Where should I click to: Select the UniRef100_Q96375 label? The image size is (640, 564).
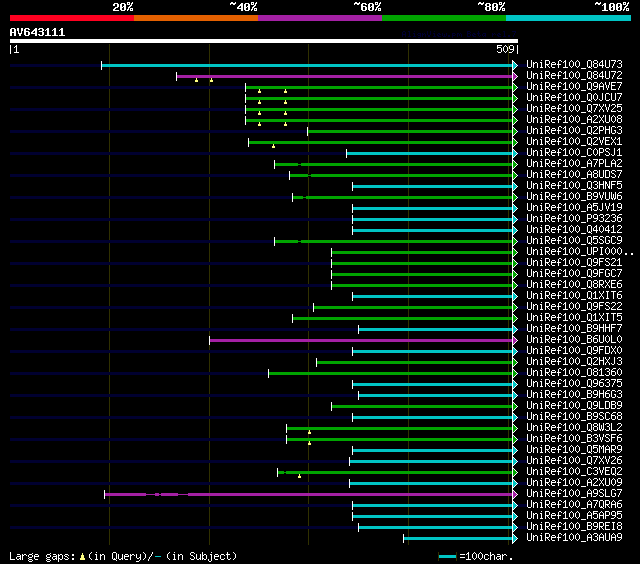(x=574, y=384)
